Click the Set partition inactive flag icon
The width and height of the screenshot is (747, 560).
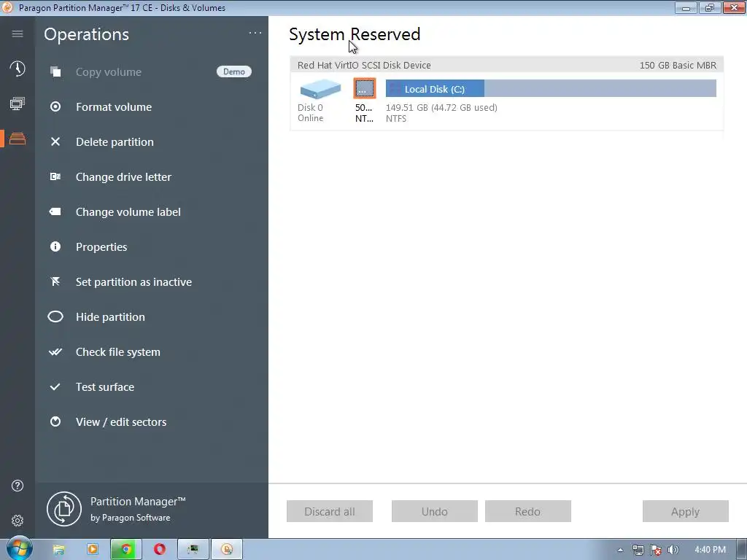55,281
